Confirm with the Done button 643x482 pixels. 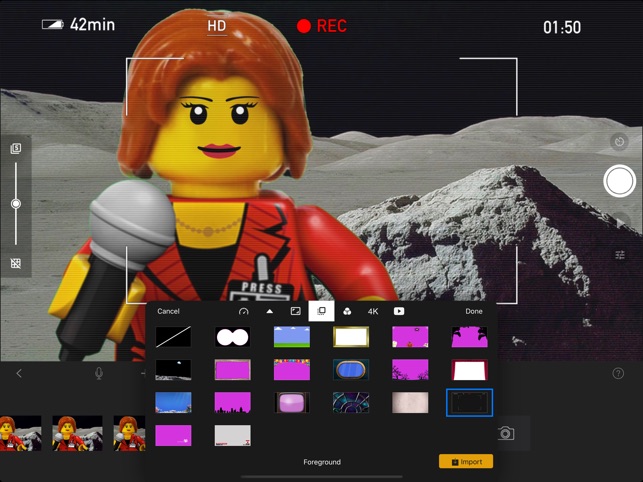tap(474, 311)
